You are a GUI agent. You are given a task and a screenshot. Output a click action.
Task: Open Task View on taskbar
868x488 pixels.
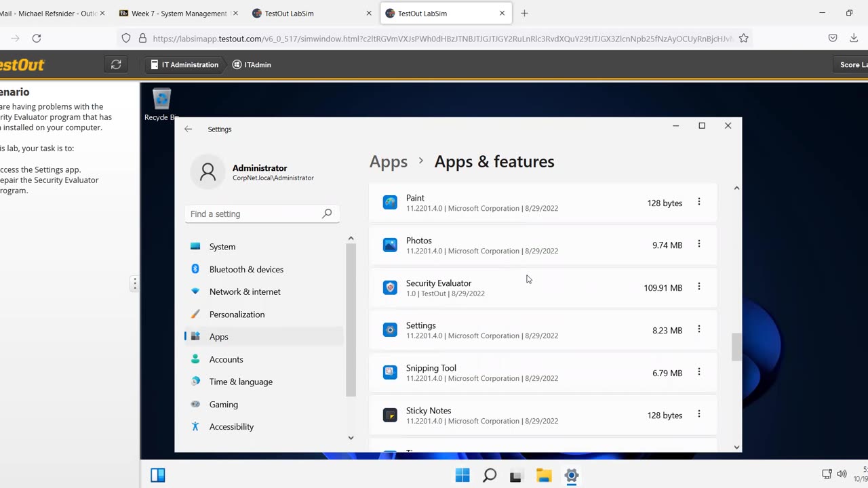coord(516,475)
